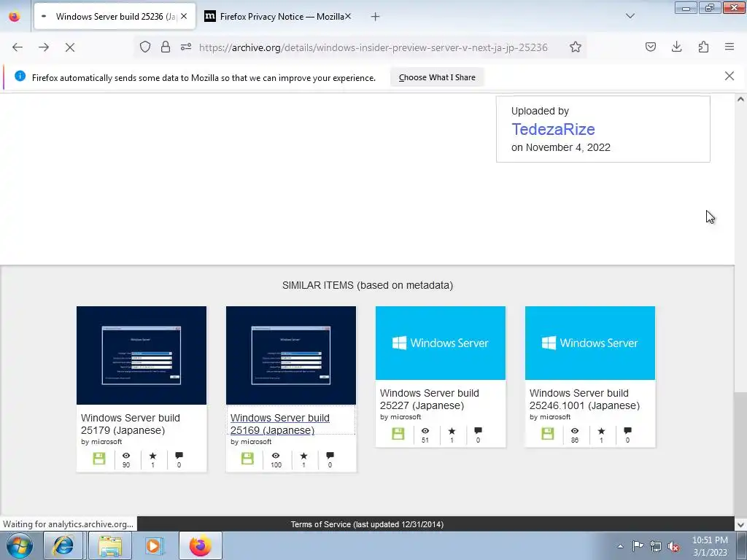Click software floppy icon on build 25179 card
This screenshot has height=560, width=747.
[99, 459]
